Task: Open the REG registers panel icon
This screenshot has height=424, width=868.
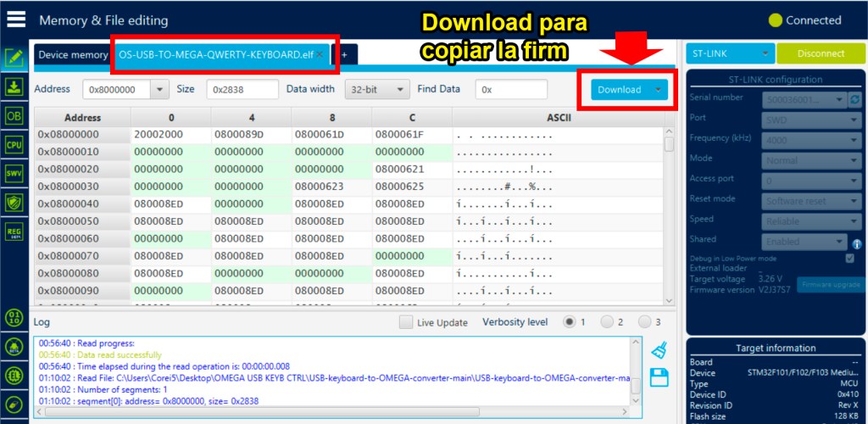Action: (x=14, y=232)
